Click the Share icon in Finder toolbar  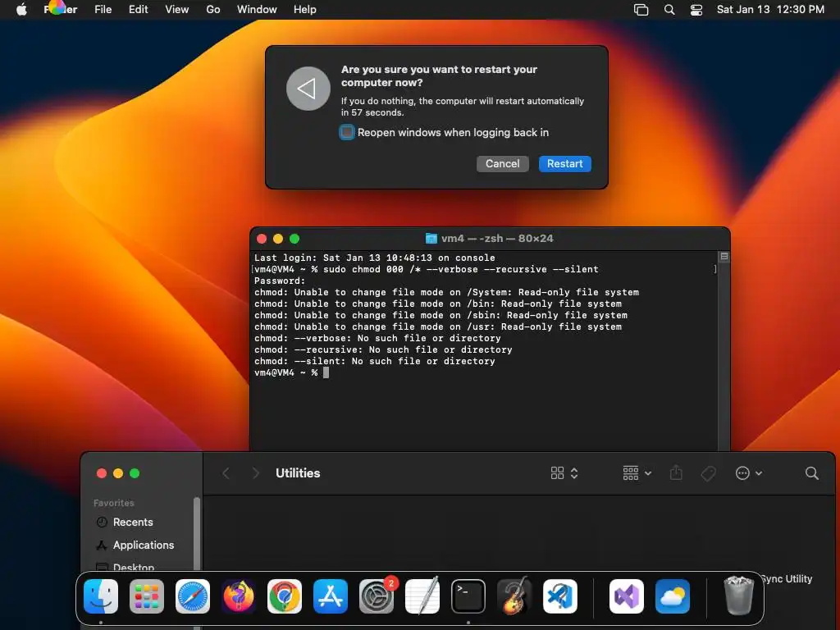click(x=676, y=472)
